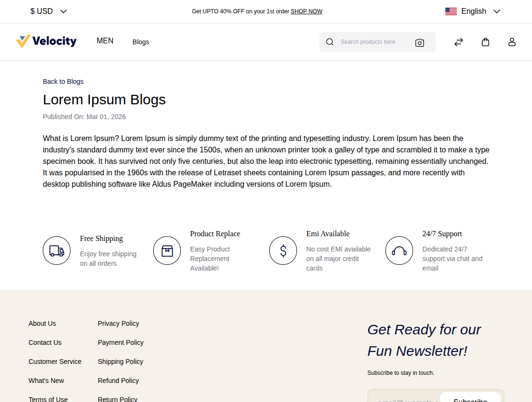Follow the SHOP NOW offer link
Viewport: 532px width, 402px height.
pyautogui.click(x=306, y=11)
